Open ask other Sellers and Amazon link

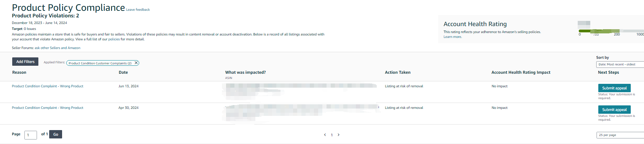(x=58, y=48)
